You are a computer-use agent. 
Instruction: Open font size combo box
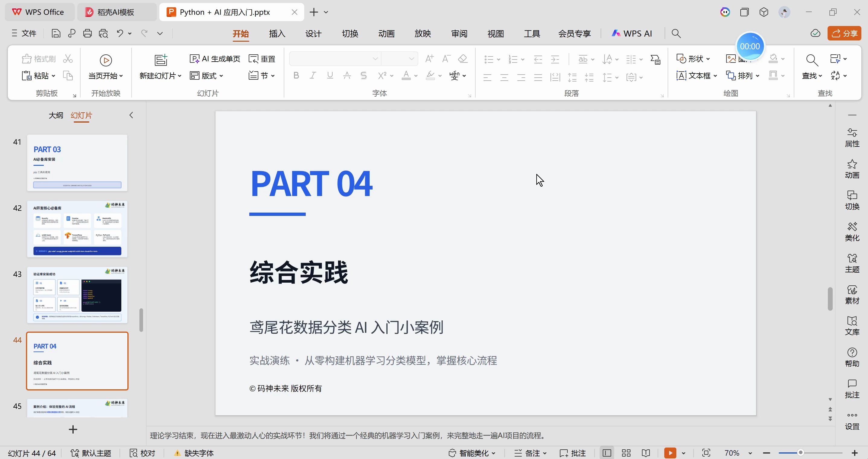[400, 59]
